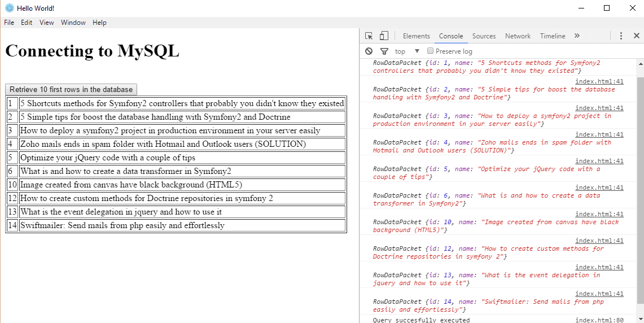This screenshot has width=644, height=323.
Task: Open index.html:41 link above the id 4 log
Action: [x=599, y=134]
